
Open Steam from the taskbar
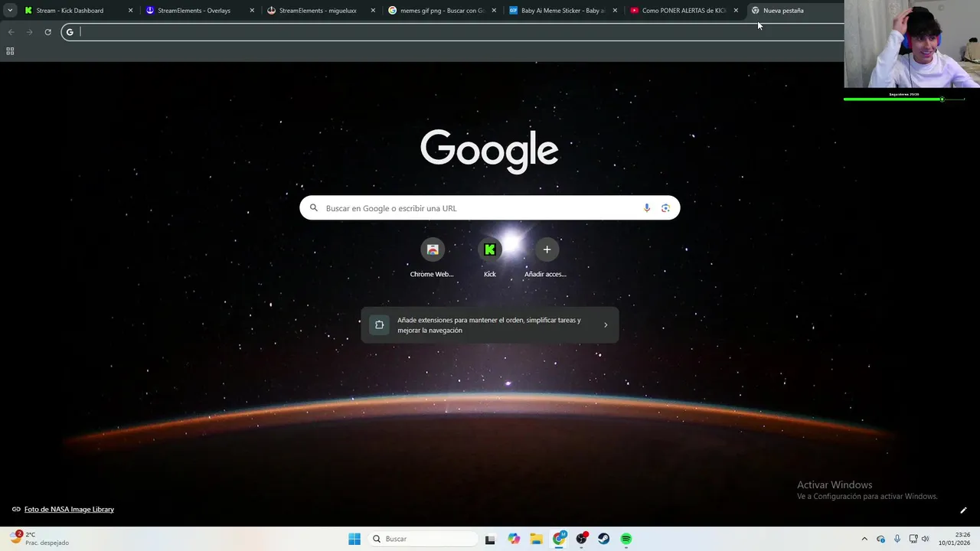(604, 539)
